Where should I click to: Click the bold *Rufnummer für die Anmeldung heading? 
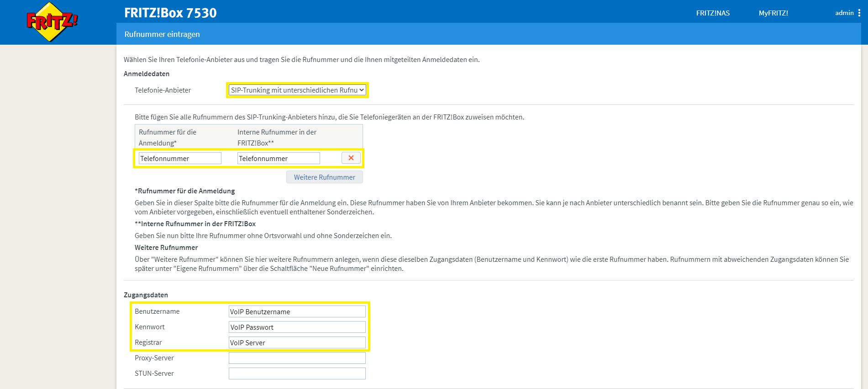pyautogui.click(x=185, y=191)
